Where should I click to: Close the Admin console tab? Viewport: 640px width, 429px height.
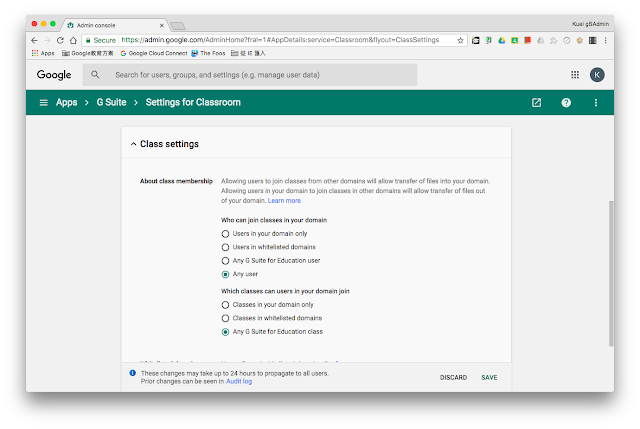point(162,25)
